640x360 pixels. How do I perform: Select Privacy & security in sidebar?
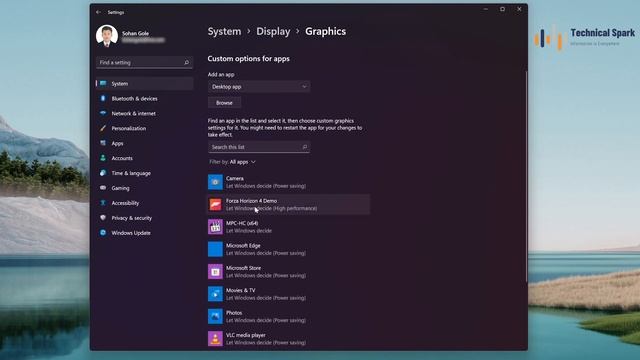[x=131, y=218]
